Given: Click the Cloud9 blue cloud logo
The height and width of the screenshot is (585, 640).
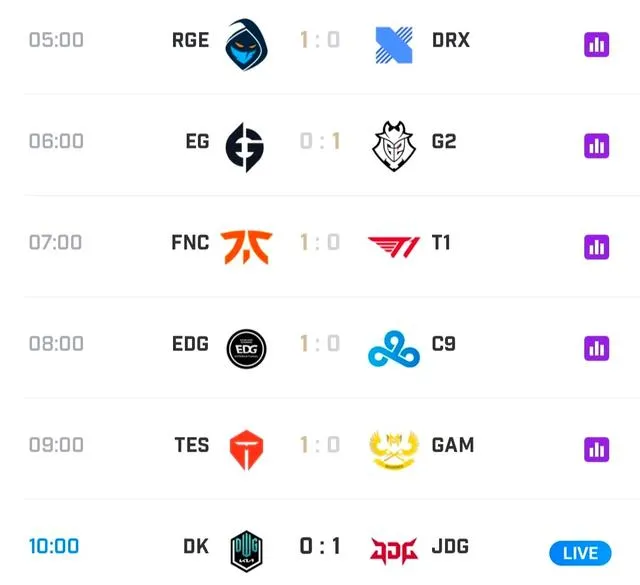Looking at the screenshot, I should click(393, 347).
